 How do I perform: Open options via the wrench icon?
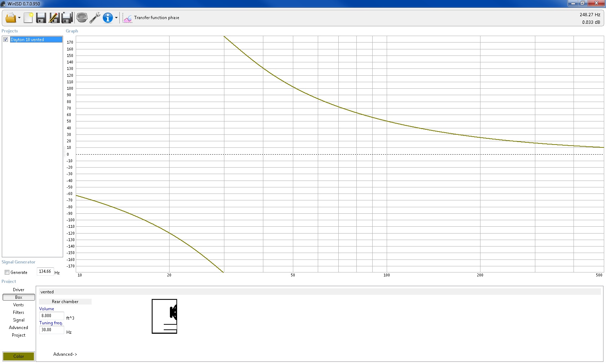pos(95,18)
